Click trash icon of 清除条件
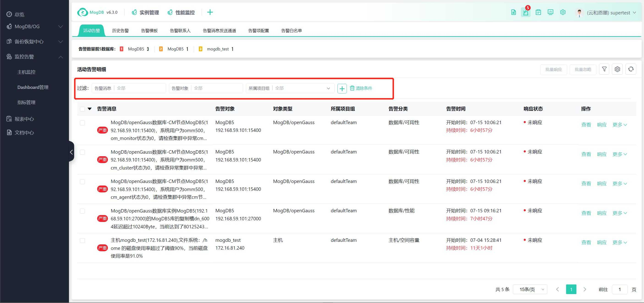 click(x=352, y=88)
